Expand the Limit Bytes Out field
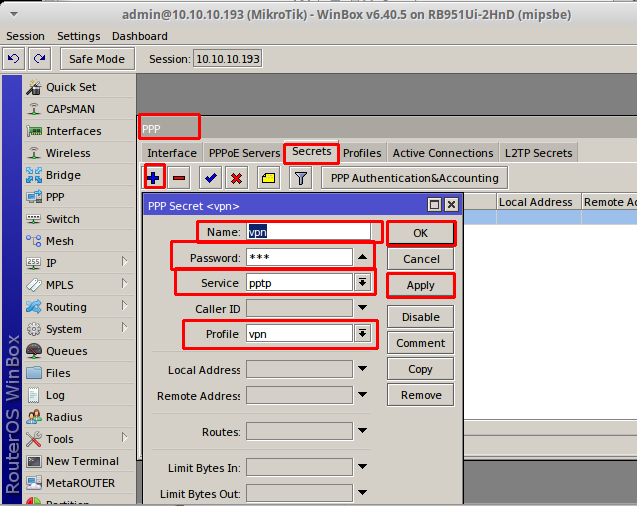Viewport: 637px width, 506px height. (362, 493)
